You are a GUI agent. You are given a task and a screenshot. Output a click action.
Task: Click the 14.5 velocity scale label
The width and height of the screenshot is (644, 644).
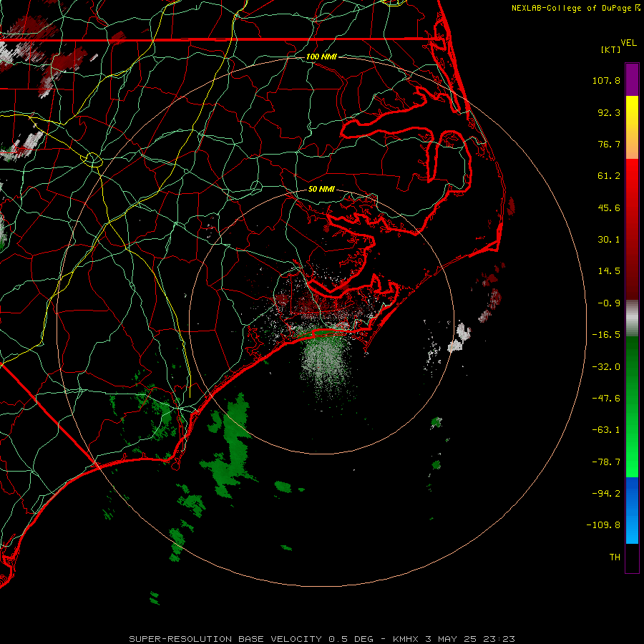(x=609, y=271)
